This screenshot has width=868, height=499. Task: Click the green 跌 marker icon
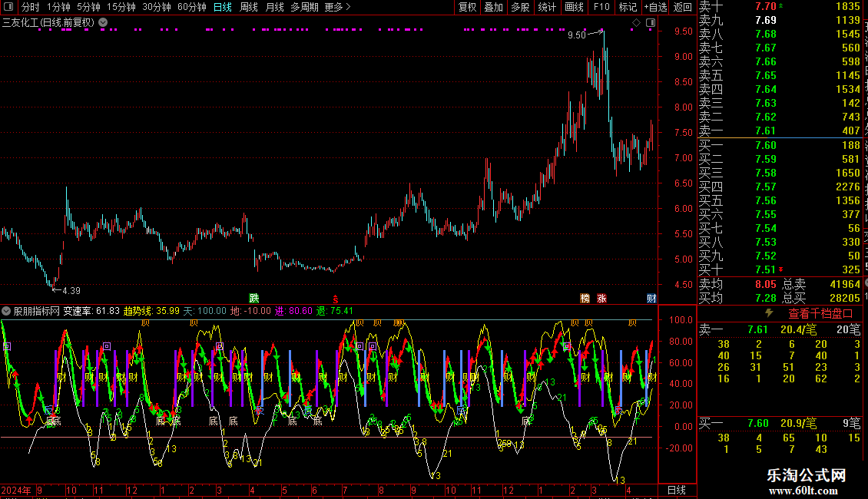pyautogui.click(x=254, y=298)
